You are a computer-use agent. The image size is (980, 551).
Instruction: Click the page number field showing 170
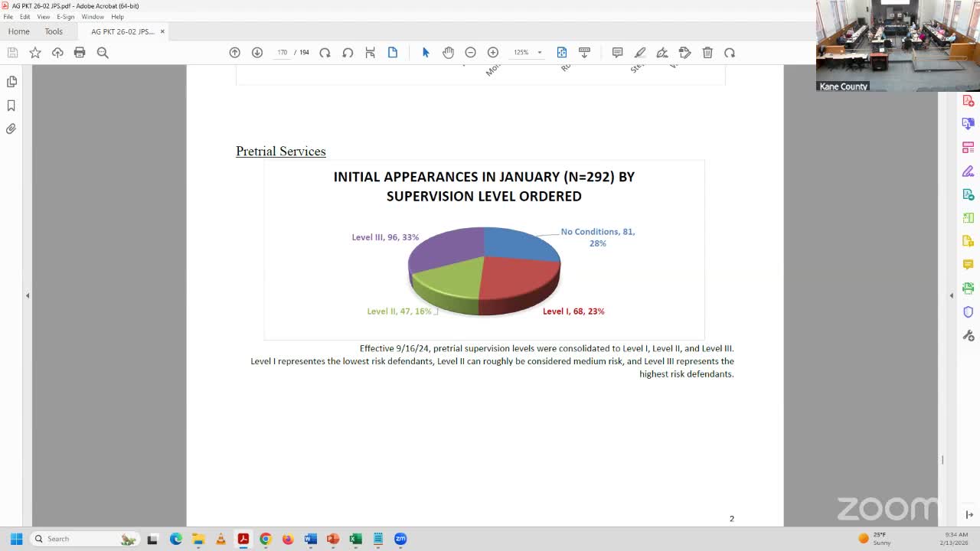(283, 53)
